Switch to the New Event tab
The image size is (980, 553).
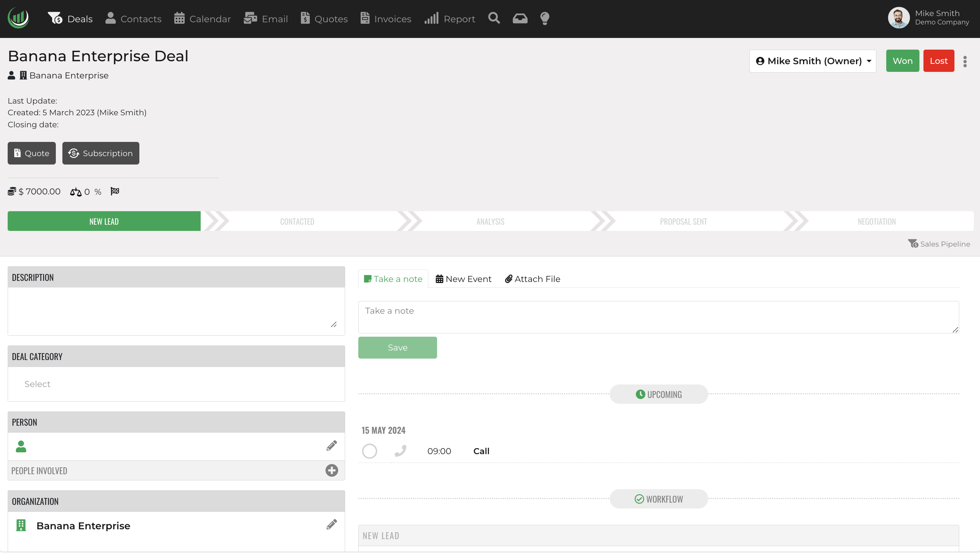point(463,279)
